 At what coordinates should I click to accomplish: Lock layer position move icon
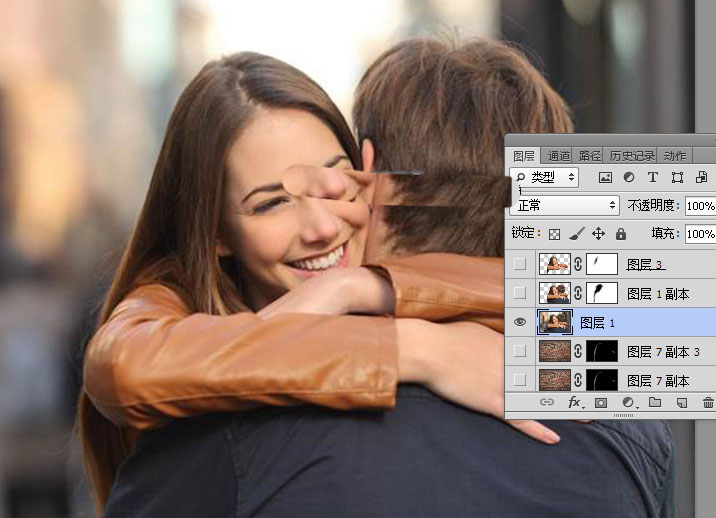pyautogui.click(x=598, y=234)
